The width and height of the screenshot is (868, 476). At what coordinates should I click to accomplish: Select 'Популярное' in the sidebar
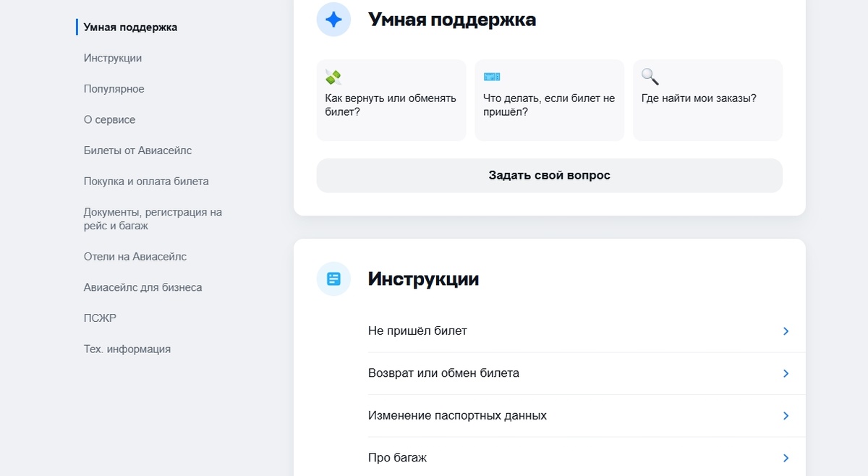[114, 88]
